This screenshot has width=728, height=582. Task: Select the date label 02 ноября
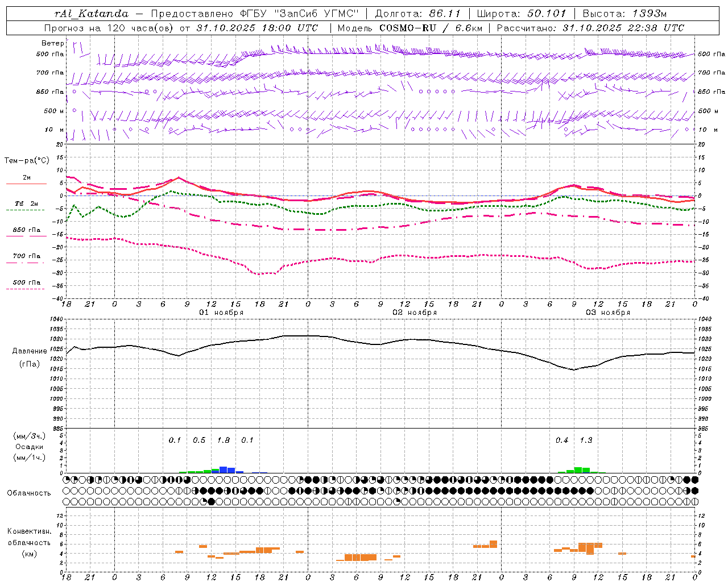[415, 313]
